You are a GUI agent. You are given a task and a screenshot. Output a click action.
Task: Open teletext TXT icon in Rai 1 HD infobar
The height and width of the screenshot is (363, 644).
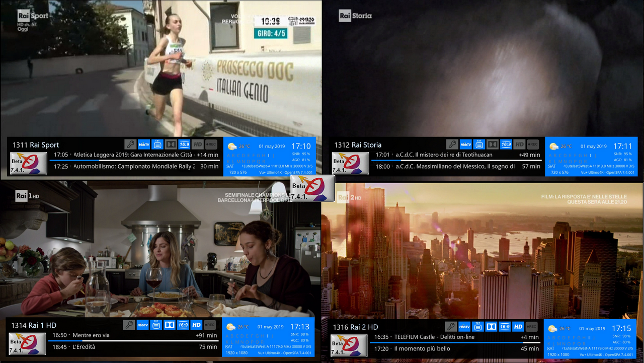(156, 325)
